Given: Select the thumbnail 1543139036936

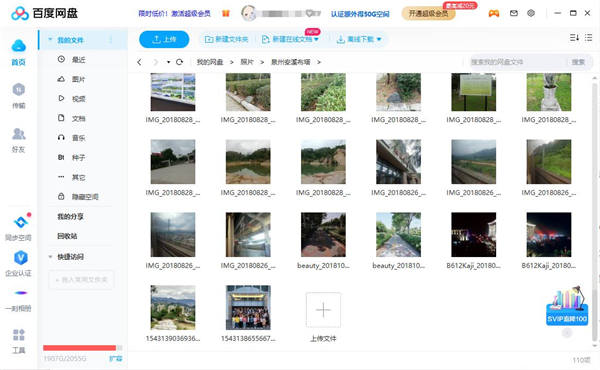Looking at the screenshot, I should click(x=173, y=307).
